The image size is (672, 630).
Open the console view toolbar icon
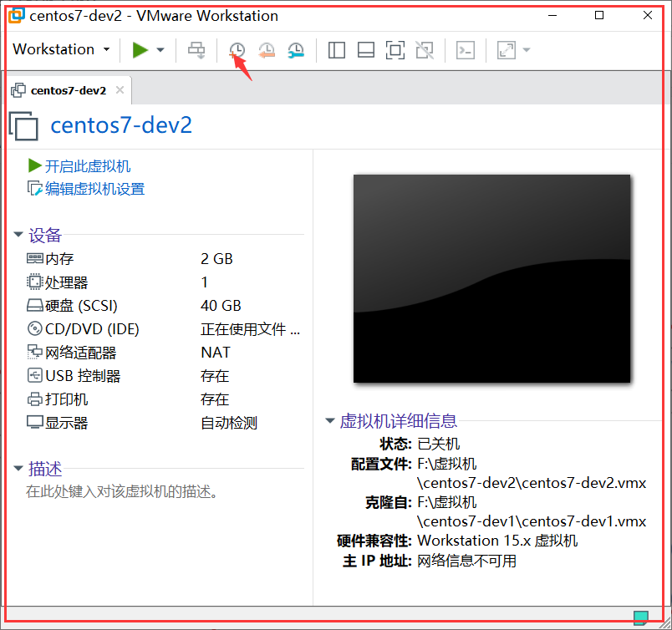coord(466,50)
